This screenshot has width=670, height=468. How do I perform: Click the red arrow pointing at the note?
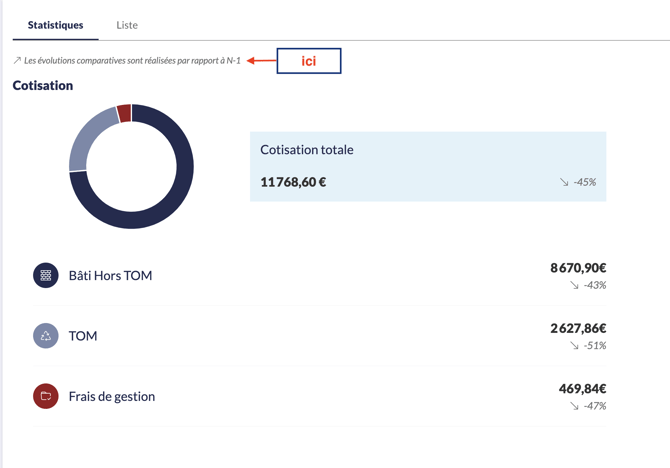coord(261,61)
